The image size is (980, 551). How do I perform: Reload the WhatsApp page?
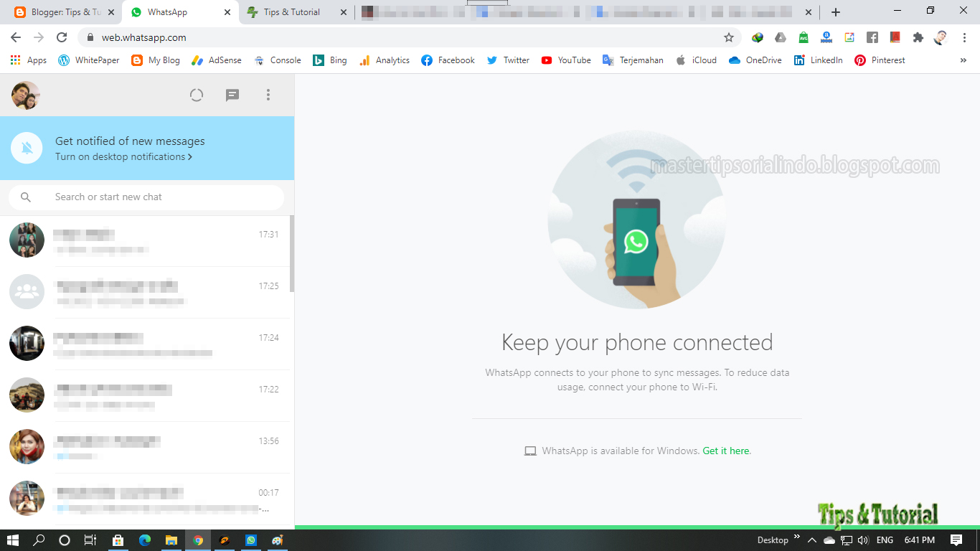pyautogui.click(x=62, y=37)
